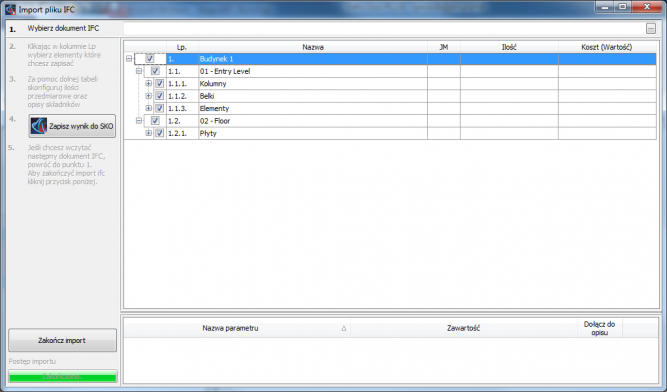667x392 pixels.
Task: Click the Koszt (Wartość) column header
Action: [607, 47]
